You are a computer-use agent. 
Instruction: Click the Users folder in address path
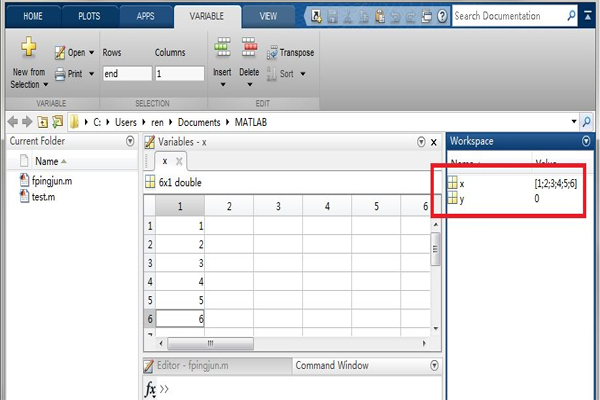pos(126,122)
